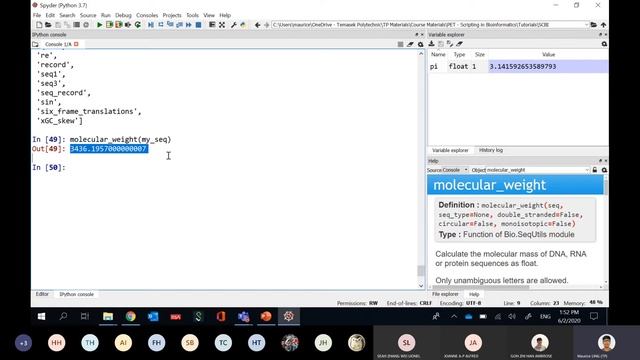Screen dimensions: 640x360
Task: Change to parent directory up arrow
Action: pyautogui.click(x=603, y=25)
